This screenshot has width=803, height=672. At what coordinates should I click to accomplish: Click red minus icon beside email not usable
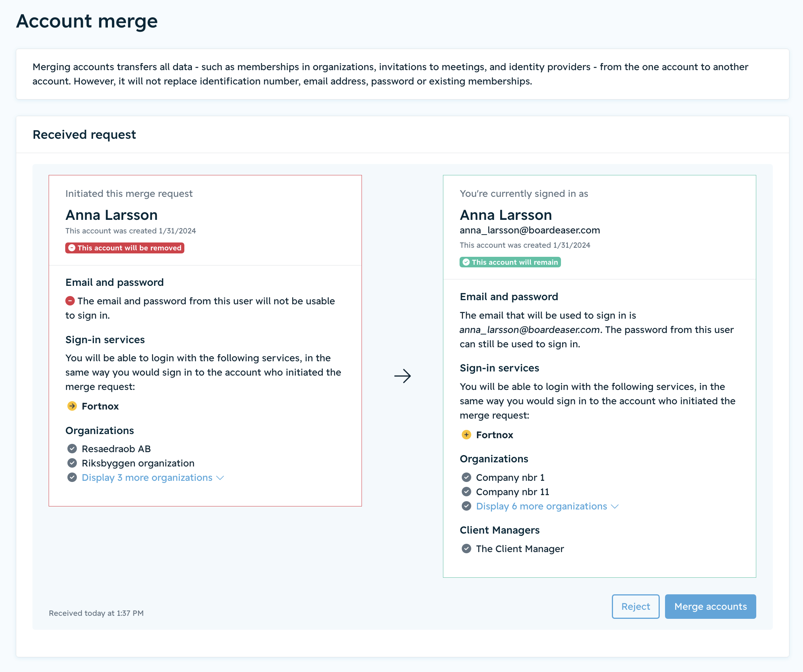click(70, 301)
